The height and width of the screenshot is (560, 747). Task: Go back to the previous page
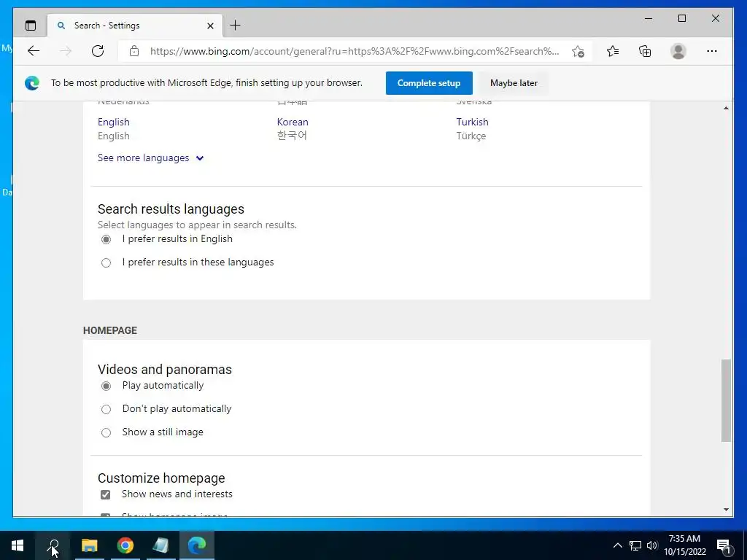[34, 51]
